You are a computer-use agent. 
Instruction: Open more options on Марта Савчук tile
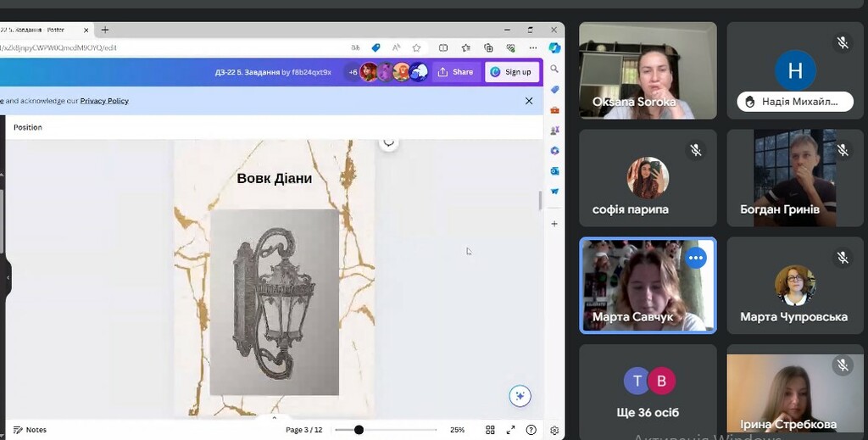696,258
